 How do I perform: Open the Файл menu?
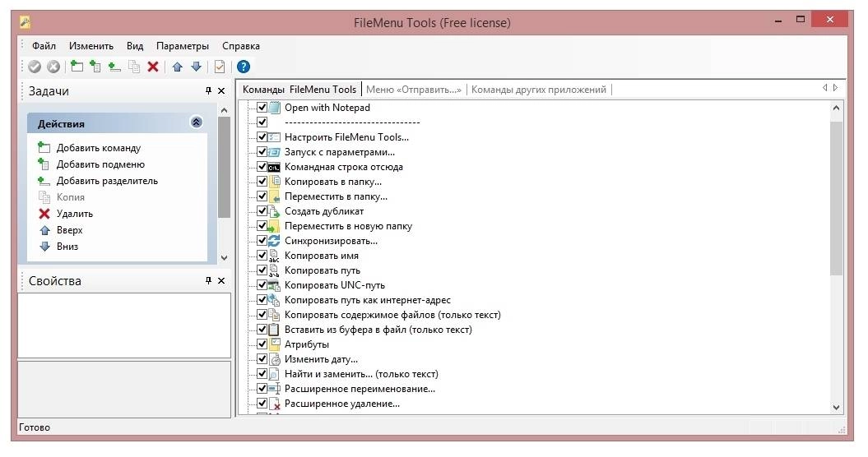click(44, 46)
